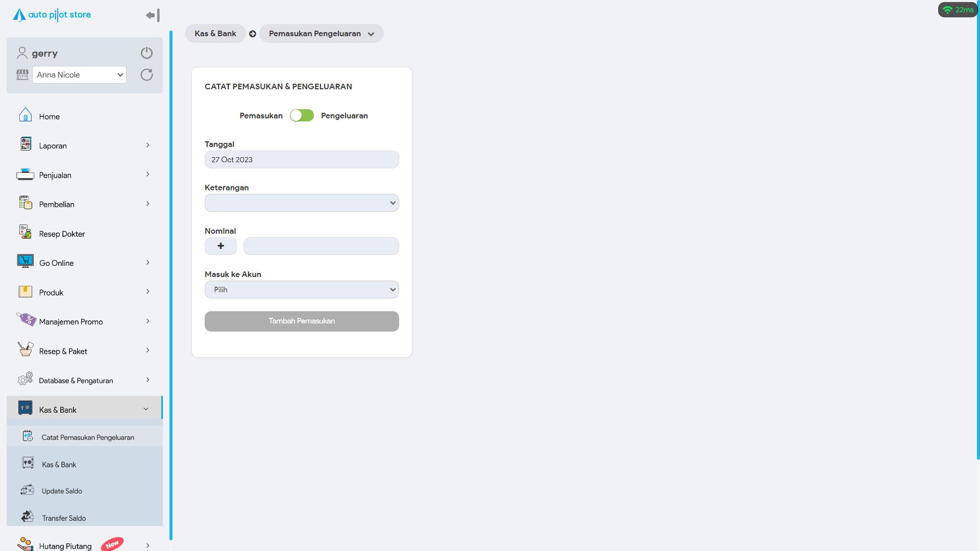This screenshot has width=980, height=551.
Task: Collapse sidebar with the arrow icon
Action: tap(153, 15)
